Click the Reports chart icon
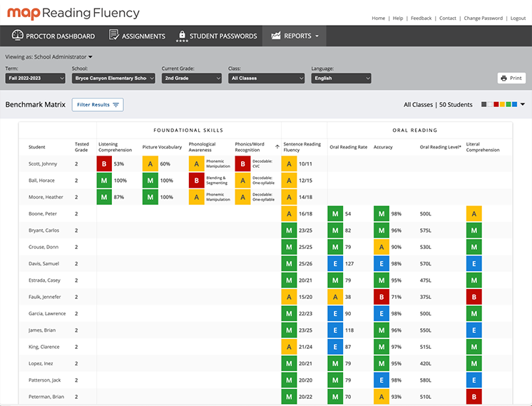532x406 pixels. pyautogui.click(x=275, y=36)
